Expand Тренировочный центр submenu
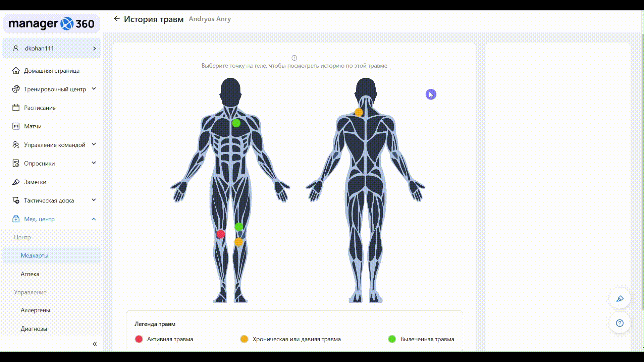 [94, 89]
